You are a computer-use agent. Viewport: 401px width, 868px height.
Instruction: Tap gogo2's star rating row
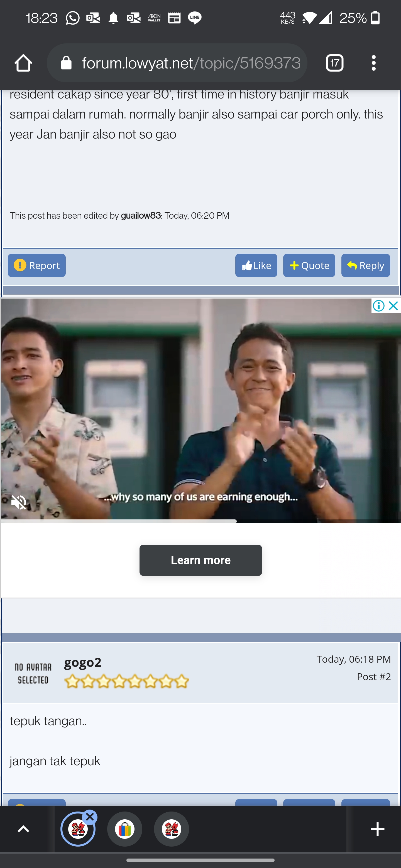pos(126,681)
